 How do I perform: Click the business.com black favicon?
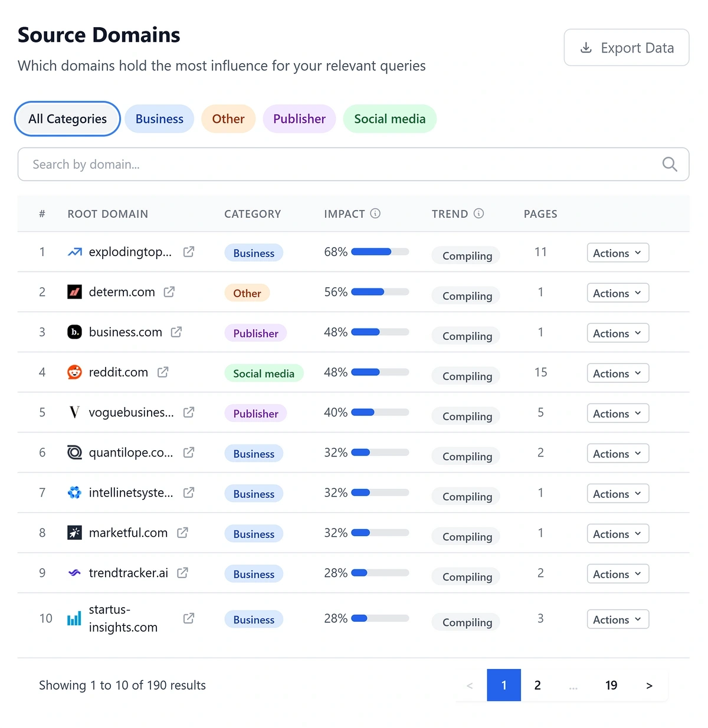[74, 332]
